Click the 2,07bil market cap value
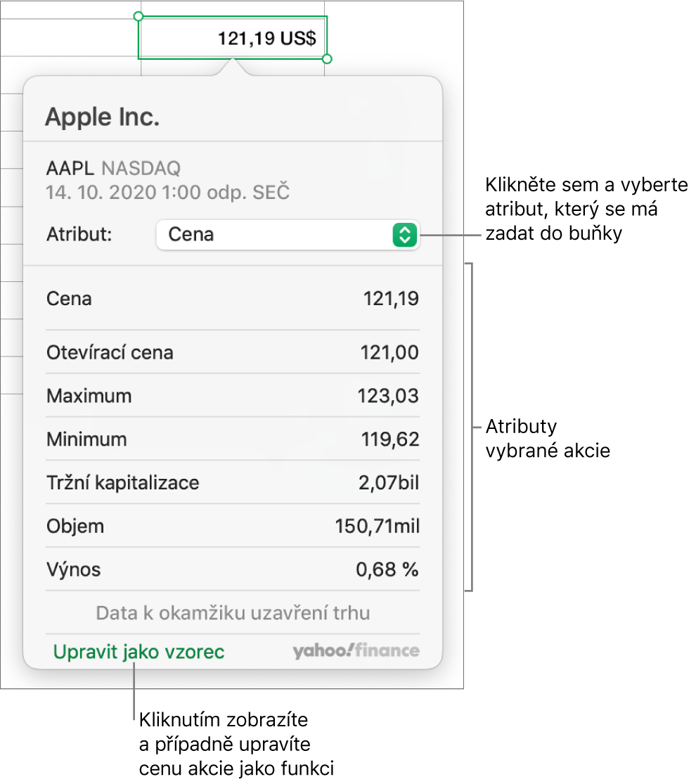This screenshot has width=696, height=784. pos(389,482)
